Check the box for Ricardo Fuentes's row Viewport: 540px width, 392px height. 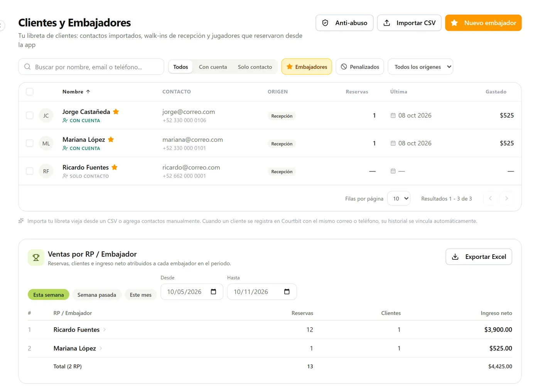pos(30,171)
